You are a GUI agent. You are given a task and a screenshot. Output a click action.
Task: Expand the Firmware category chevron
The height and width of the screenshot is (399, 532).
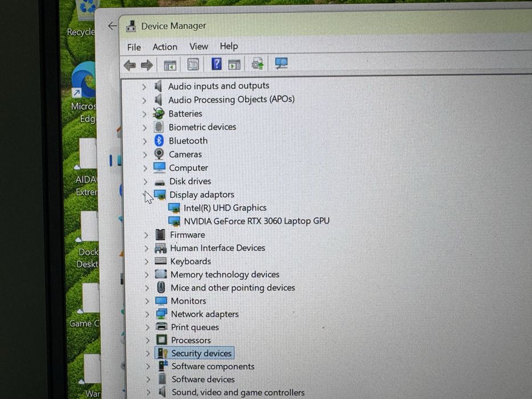[x=146, y=235]
